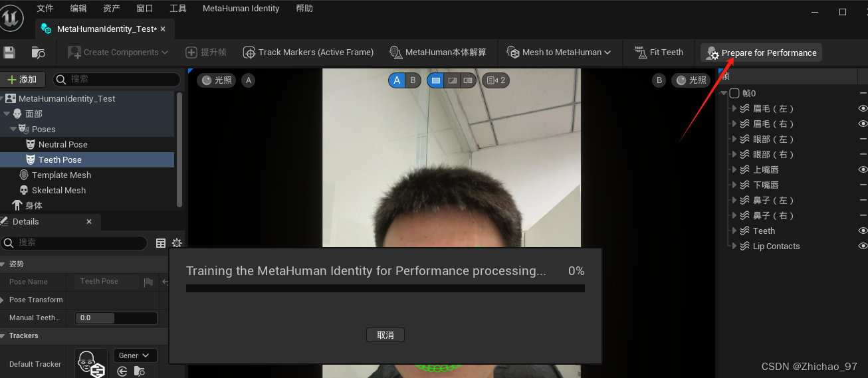
Task: Click the 鼻子（右） curves icon
Action: pos(744,215)
